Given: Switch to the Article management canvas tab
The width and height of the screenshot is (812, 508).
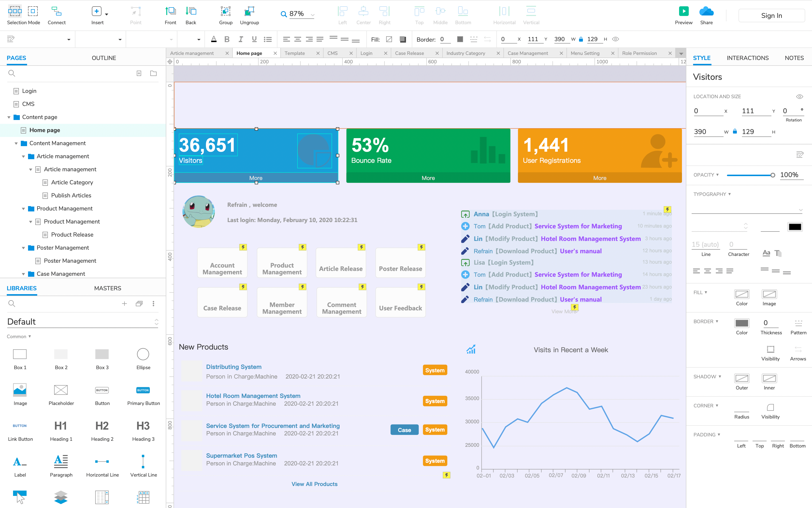Looking at the screenshot, I should (x=192, y=53).
